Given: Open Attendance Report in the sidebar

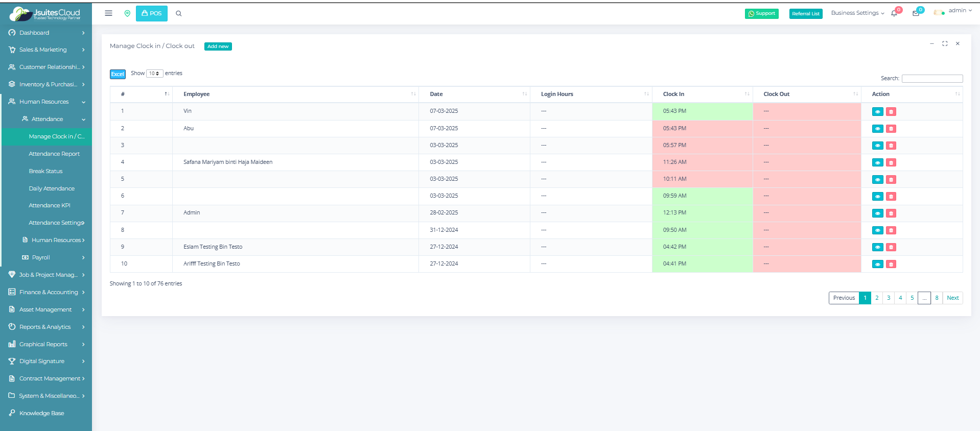Looking at the screenshot, I should 54,154.
